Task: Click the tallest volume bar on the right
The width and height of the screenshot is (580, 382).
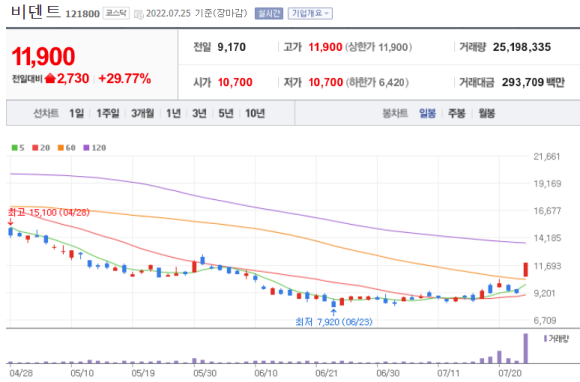Action: [526, 348]
